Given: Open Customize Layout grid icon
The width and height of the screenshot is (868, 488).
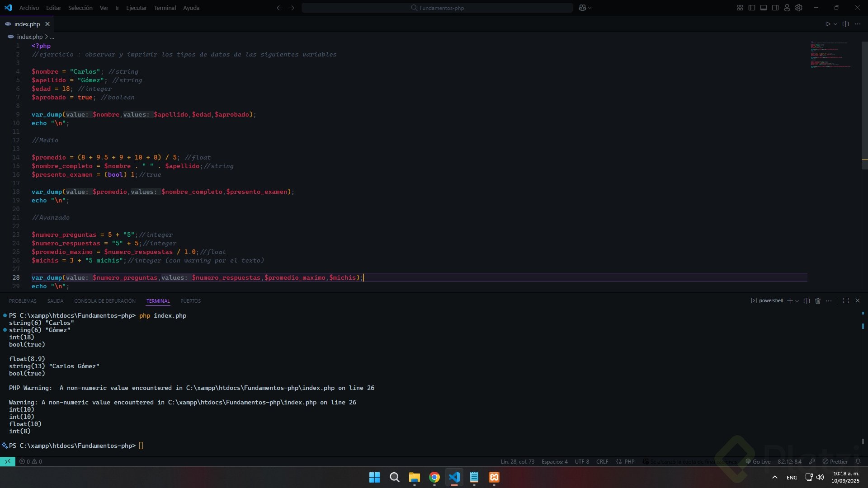Looking at the screenshot, I should click(740, 8).
